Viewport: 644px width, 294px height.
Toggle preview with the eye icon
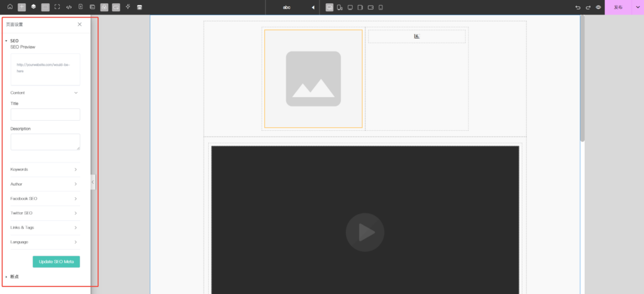click(598, 8)
